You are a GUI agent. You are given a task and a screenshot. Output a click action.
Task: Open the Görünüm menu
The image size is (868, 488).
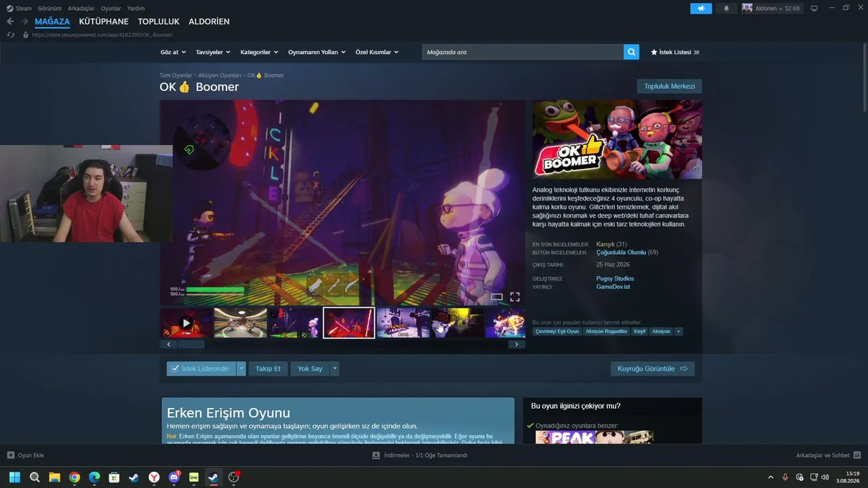click(50, 8)
